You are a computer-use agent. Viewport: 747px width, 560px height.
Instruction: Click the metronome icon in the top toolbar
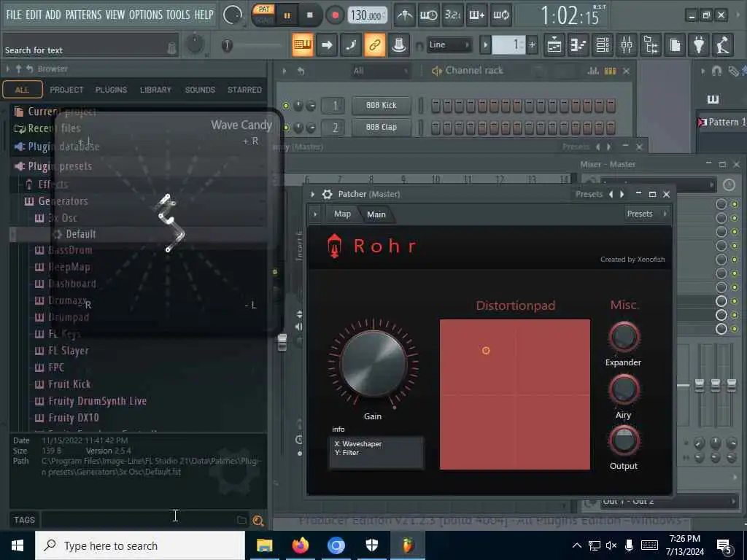click(405, 15)
